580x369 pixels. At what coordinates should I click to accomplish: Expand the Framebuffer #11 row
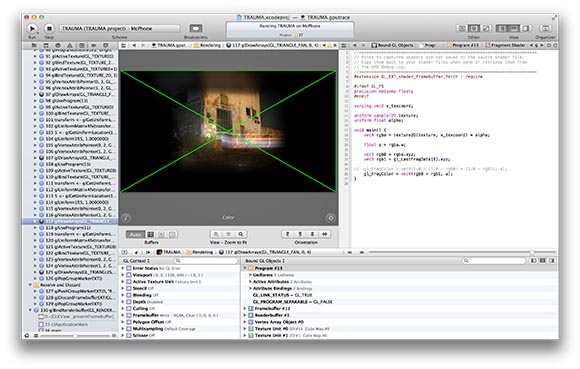coord(245,308)
